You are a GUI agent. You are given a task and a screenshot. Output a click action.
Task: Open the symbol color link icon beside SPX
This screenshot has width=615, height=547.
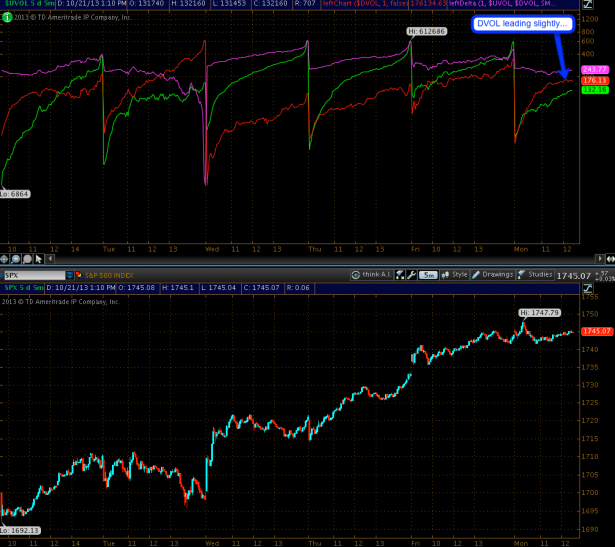click(x=79, y=275)
